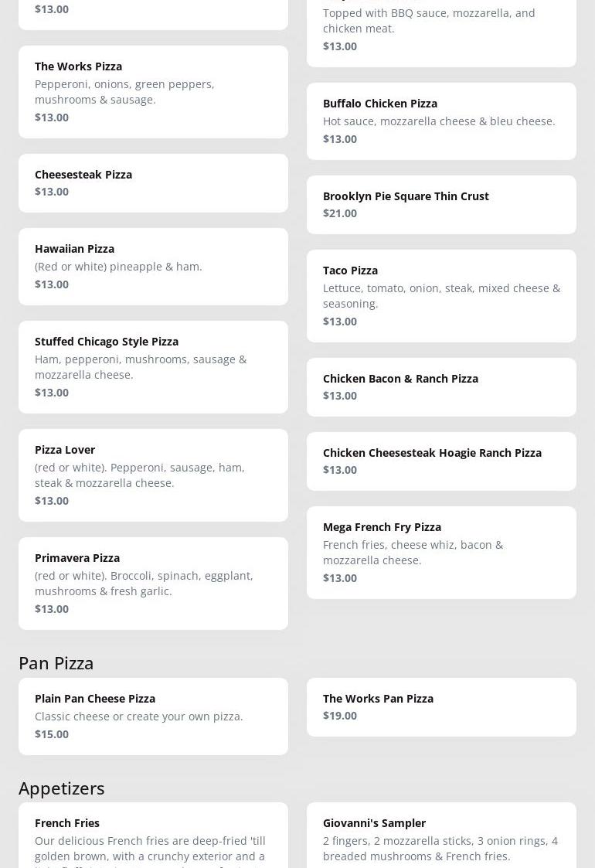Open The Works Pizza menu item
Screen dimensions: 595x868
coord(153,91)
